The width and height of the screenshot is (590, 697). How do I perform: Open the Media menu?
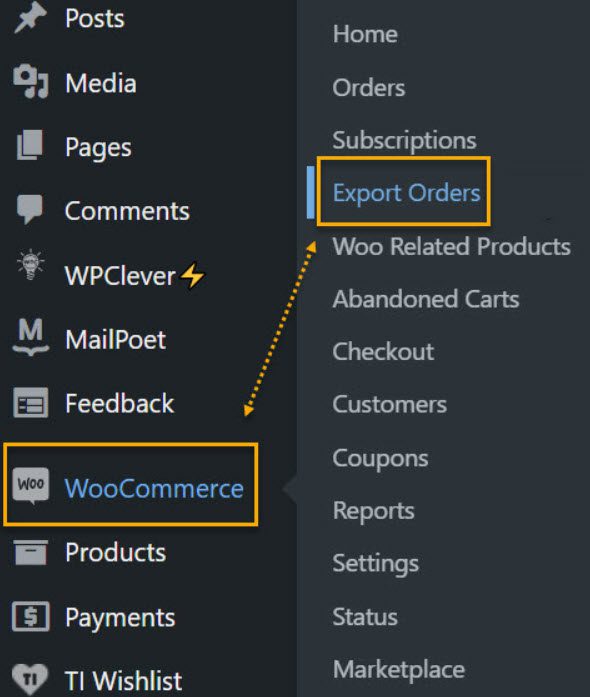(x=101, y=83)
